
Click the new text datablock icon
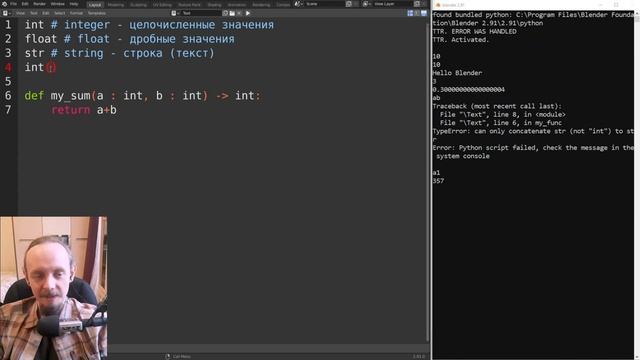[225, 13]
